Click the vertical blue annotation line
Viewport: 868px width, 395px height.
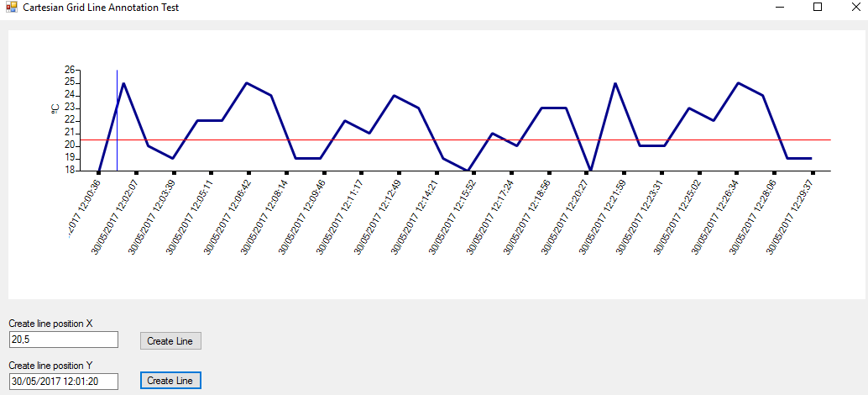pyautogui.click(x=117, y=120)
